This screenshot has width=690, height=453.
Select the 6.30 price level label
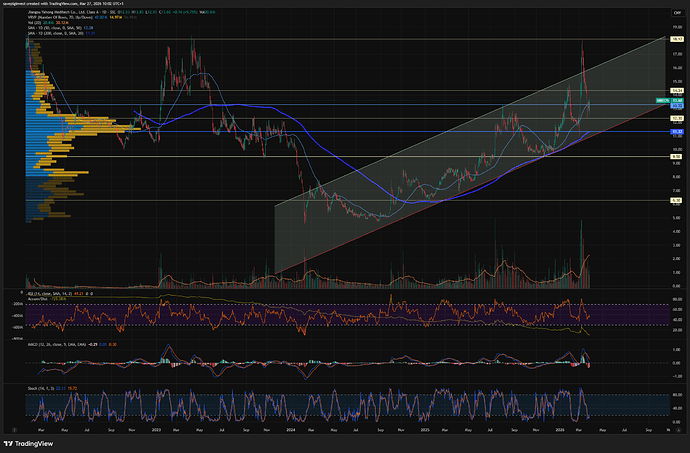(x=676, y=200)
